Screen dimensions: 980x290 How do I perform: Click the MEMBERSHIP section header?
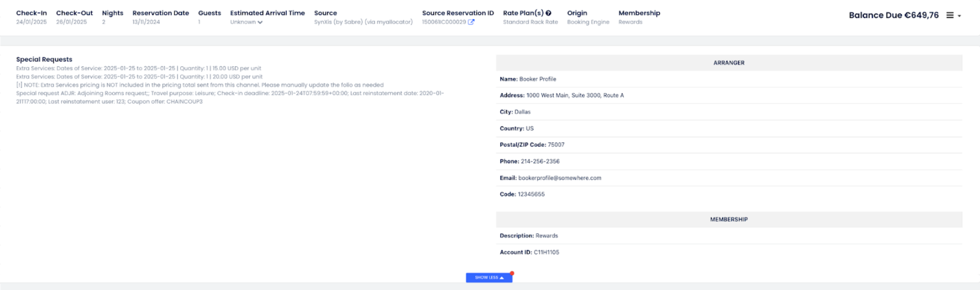pyautogui.click(x=729, y=219)
